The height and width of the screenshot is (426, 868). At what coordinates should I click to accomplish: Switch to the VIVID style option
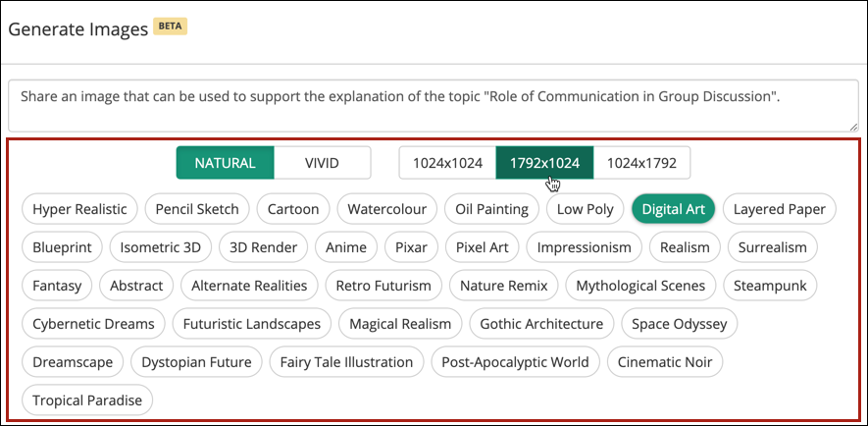point(322,163)
